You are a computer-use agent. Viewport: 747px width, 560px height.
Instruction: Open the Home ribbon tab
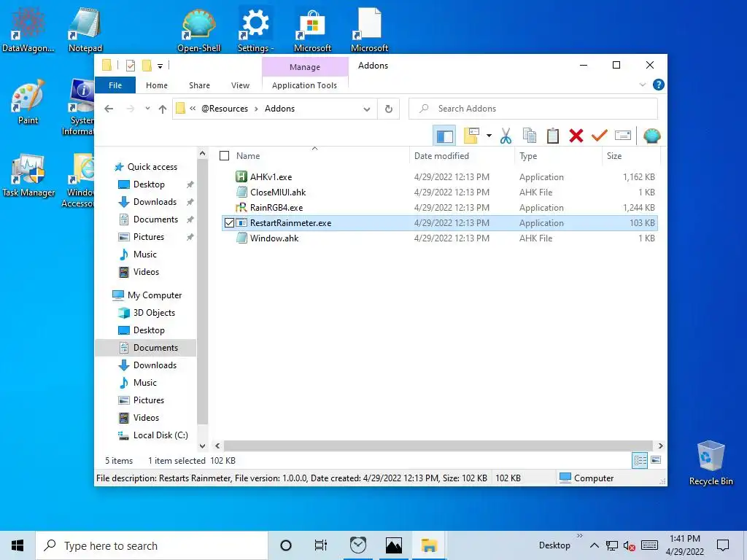(157, 85)
